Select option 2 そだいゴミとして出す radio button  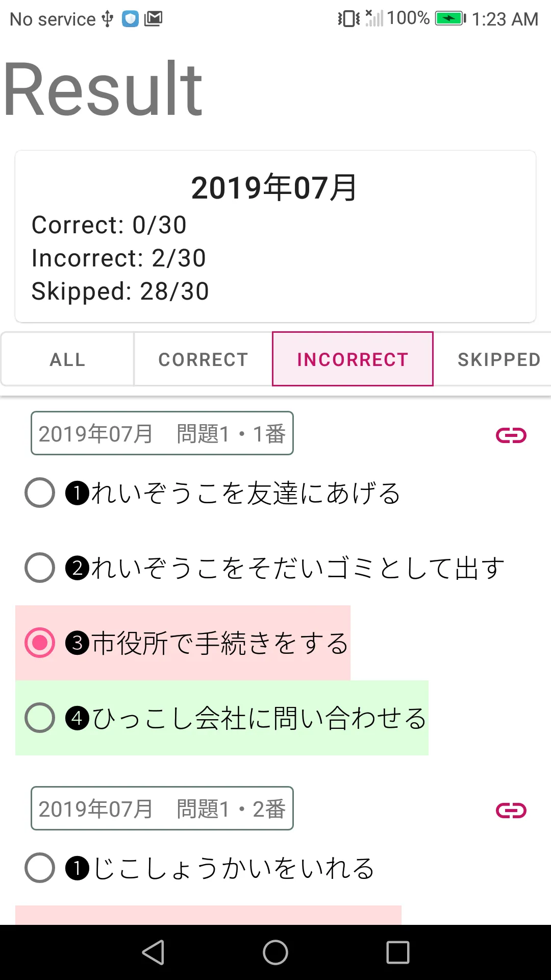(x=40, y=568)
